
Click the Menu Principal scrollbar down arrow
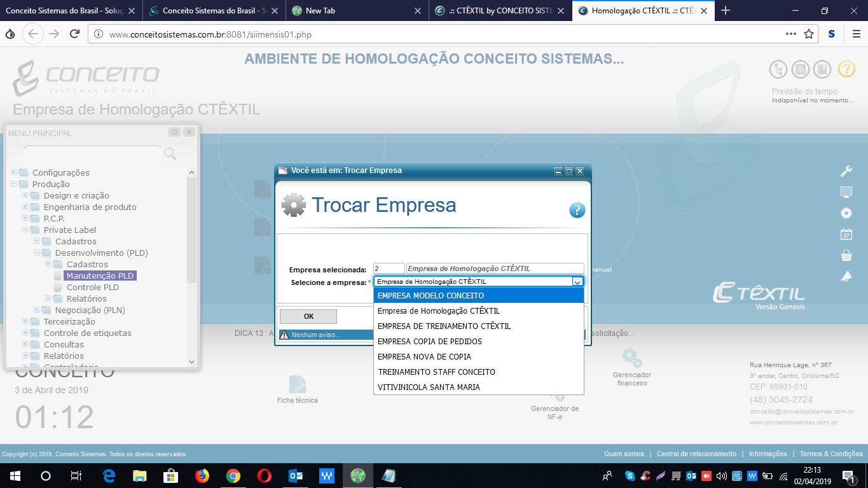[x=192, y=361]
